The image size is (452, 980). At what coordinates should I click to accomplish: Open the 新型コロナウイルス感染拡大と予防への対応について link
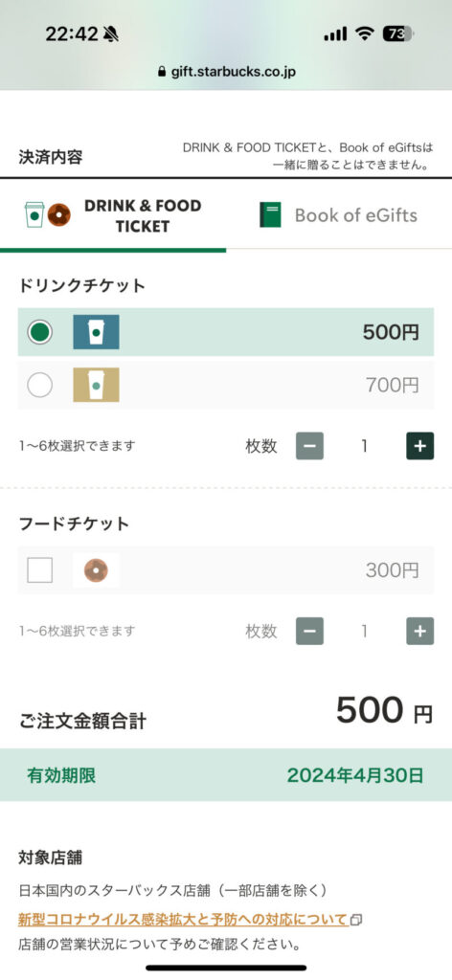tap(183, 920)
